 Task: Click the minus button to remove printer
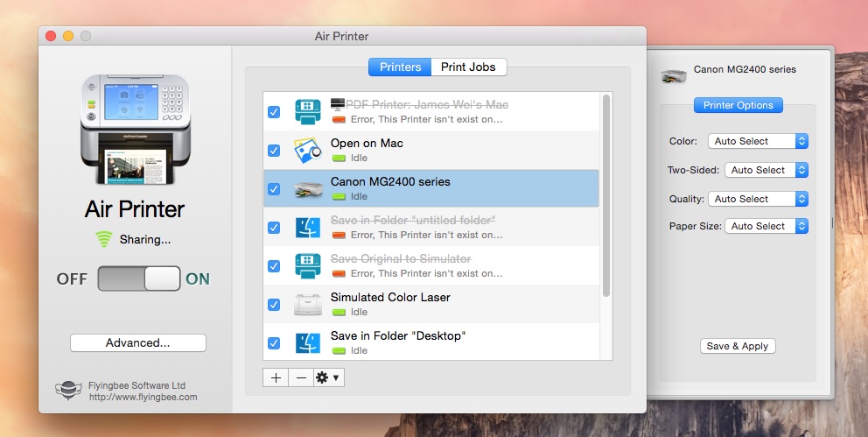[x=301, y=377]
